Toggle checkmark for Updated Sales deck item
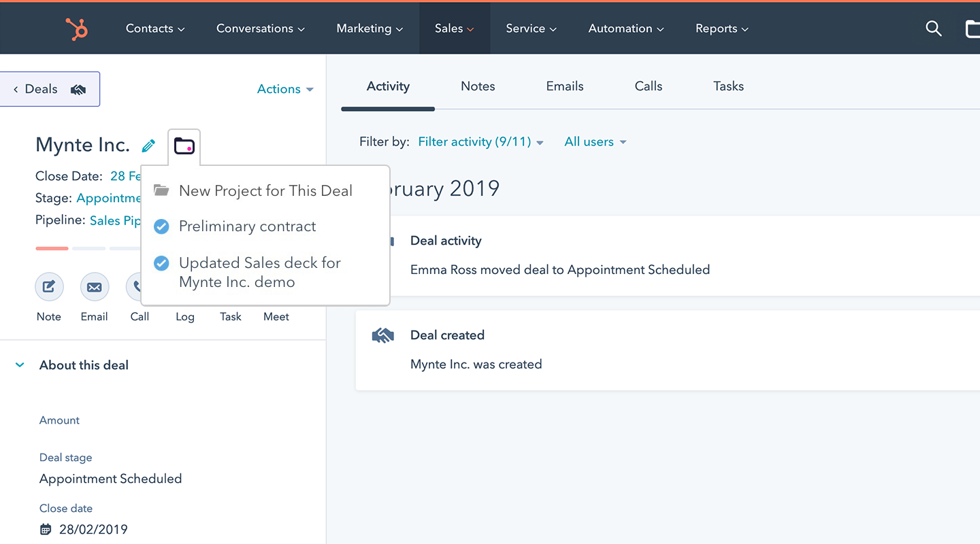The width and height of the screenshot is (980, 544). (x=161, y=263)
